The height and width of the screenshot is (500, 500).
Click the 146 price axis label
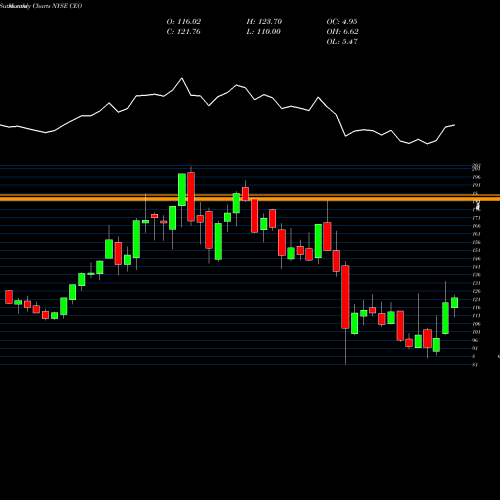[x=476, y=259]
